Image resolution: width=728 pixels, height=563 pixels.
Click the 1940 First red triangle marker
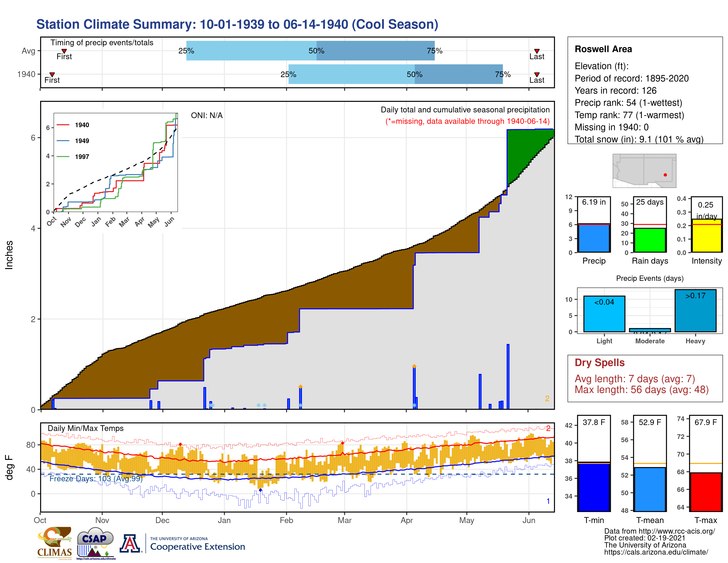52,74
